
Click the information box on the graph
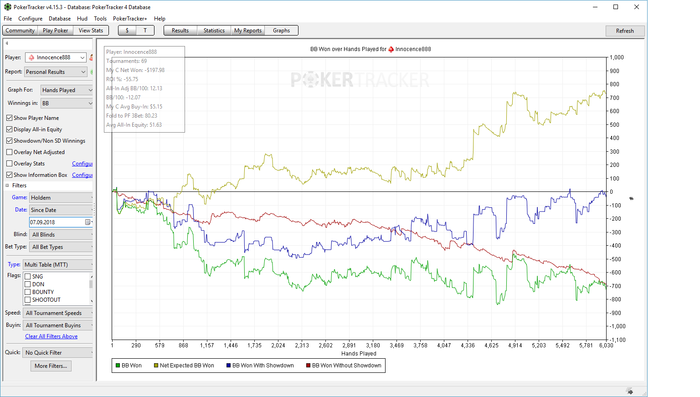145,89
